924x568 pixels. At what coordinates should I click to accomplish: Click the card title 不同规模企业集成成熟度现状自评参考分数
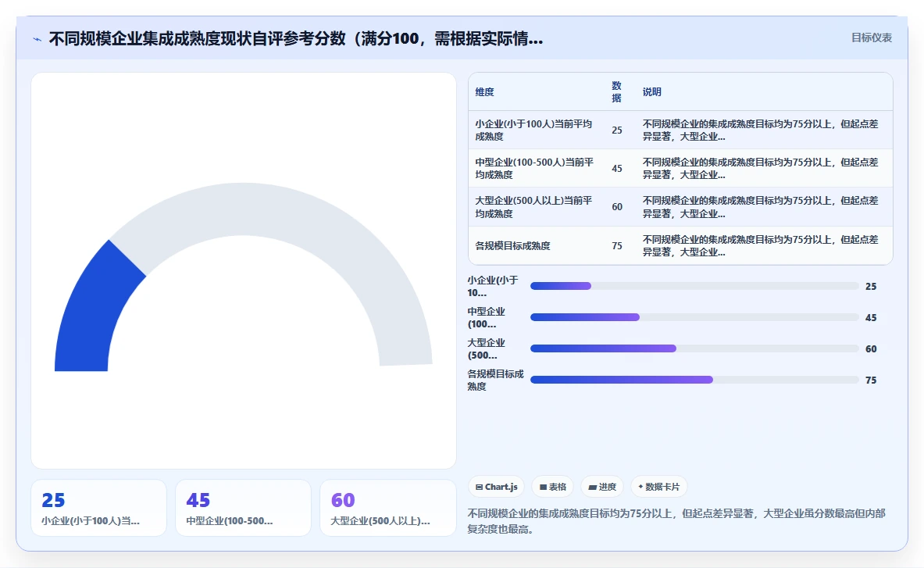pyautogui.click(x=296, y=39)
